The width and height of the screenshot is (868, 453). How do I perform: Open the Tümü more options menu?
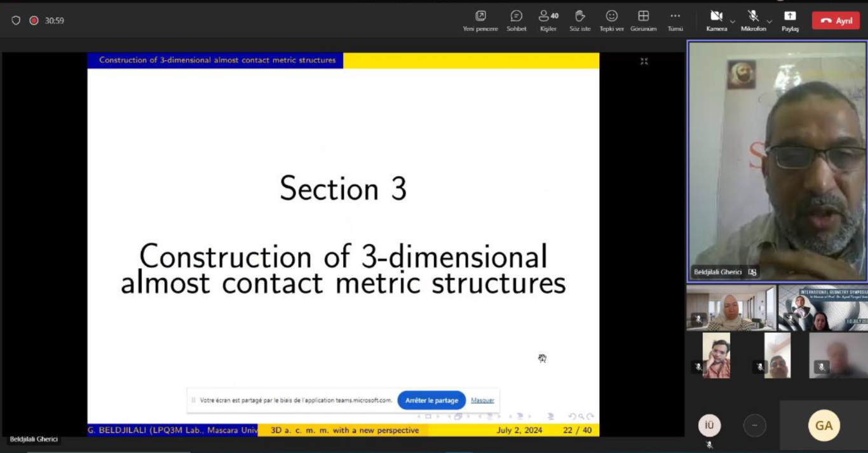point(675,20)
